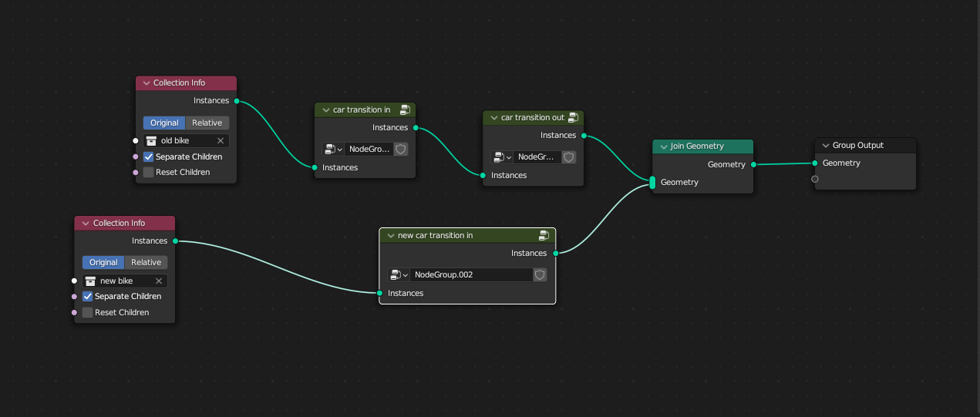980x417 pixels.
Task: Enable Reset Children on old bike node
Action: pyautogui.click(x=149, y=172)
